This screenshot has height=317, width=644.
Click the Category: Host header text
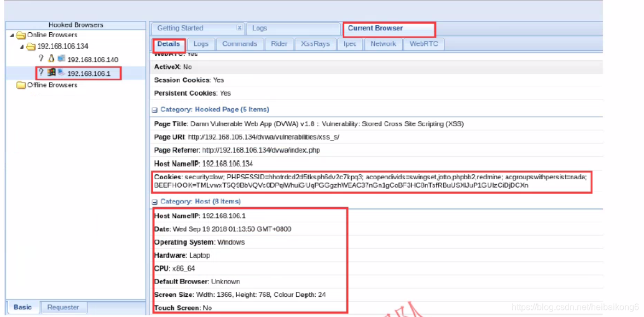[x=200, y=202]
